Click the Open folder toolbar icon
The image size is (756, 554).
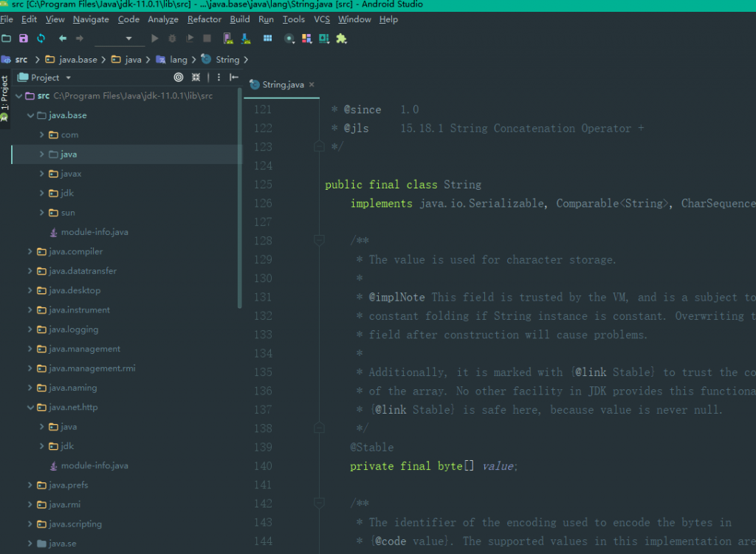click(6, 38)
